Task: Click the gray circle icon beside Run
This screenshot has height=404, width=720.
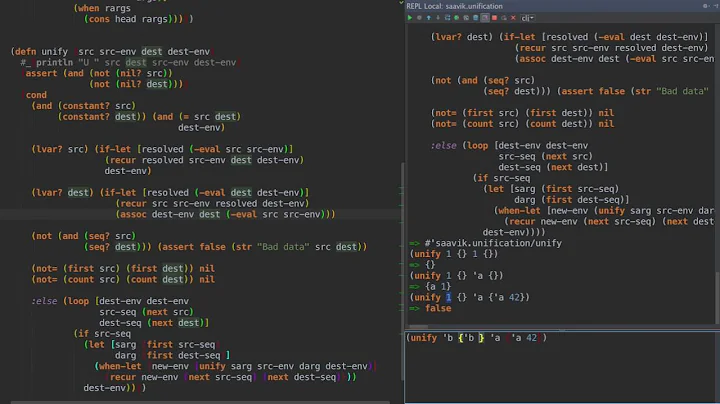Action: [x=419, y=18]
